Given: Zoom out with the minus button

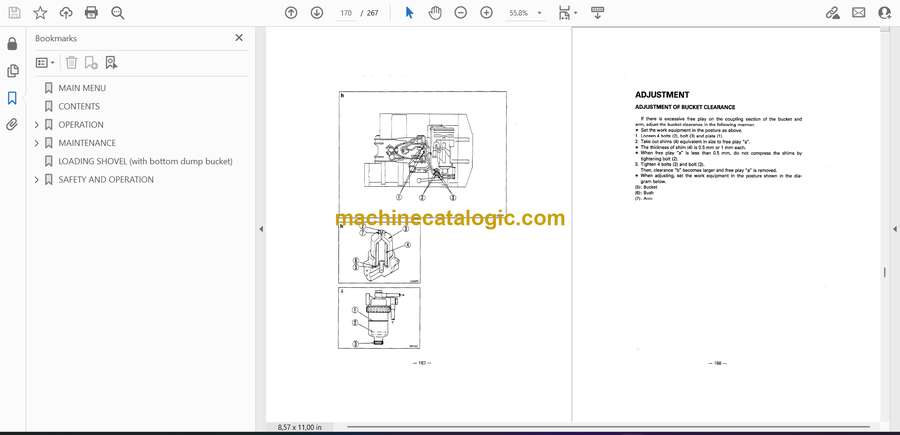Looking at the screenshot, I should pyautogui.click(x=460, y=13).
